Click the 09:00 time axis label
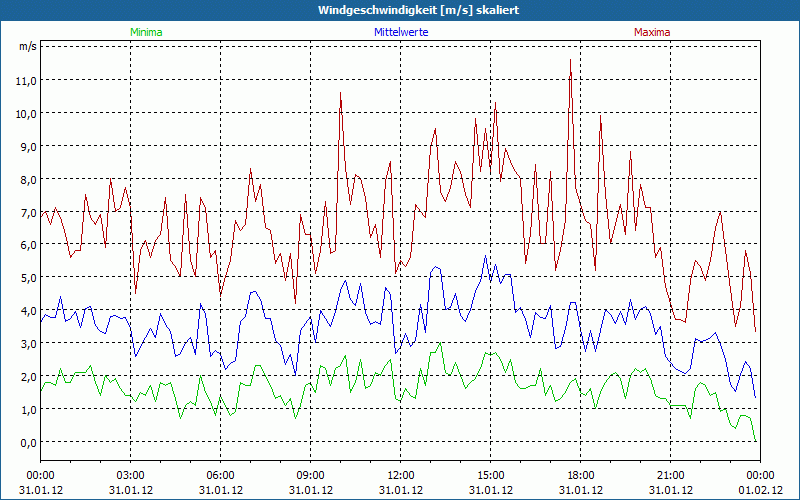This screenshot has width=800, height=500. 311,476
